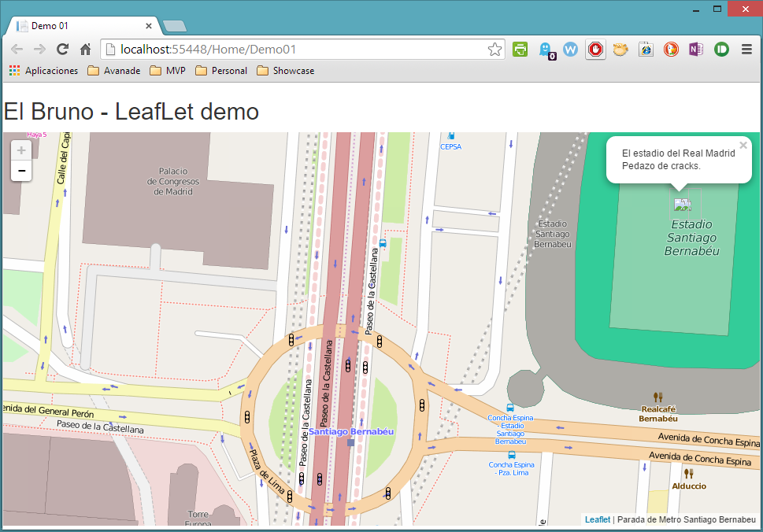763x532 pixels.
Task: Open the Avanade bookmarks folder
Action: pyautogui.click(x=114, y=71)
